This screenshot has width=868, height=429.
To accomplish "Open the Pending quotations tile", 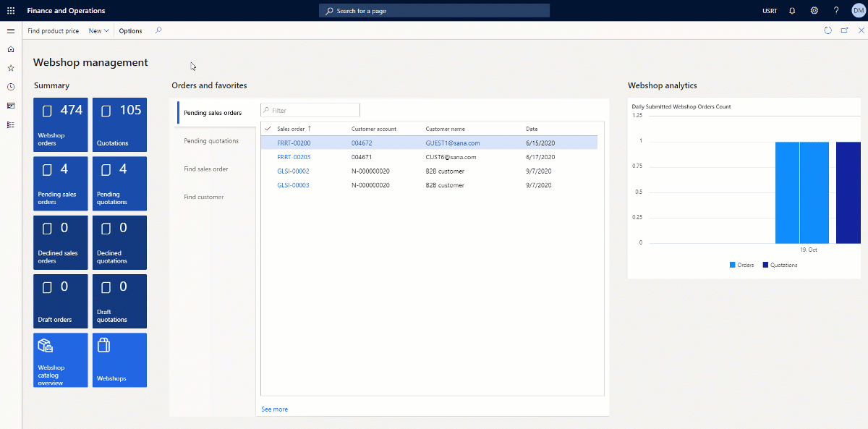I will point(119,184).
